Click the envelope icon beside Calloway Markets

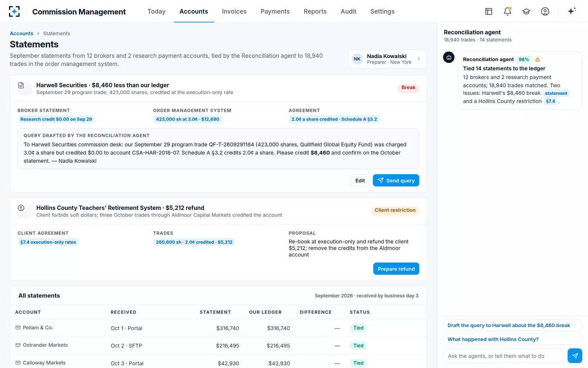[18, 363]
